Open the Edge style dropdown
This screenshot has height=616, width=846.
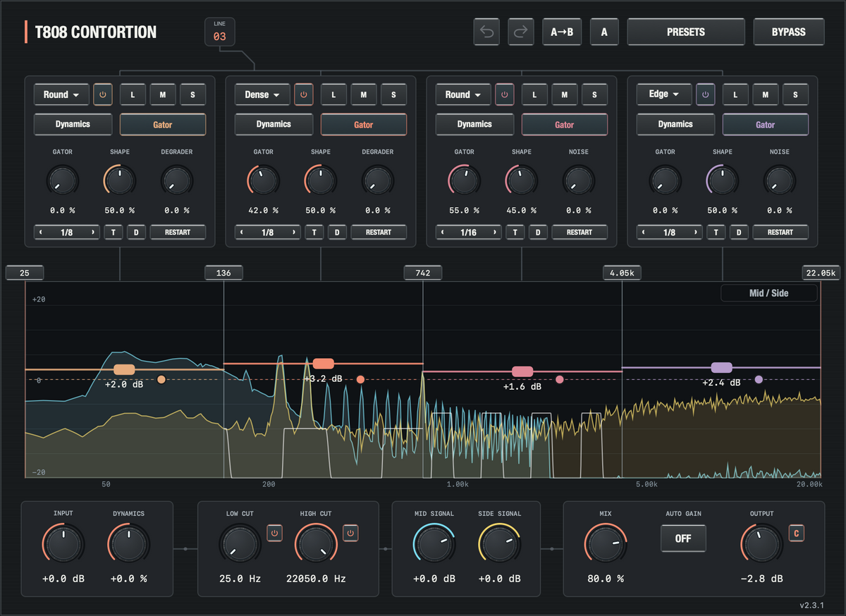click(664, 94)
